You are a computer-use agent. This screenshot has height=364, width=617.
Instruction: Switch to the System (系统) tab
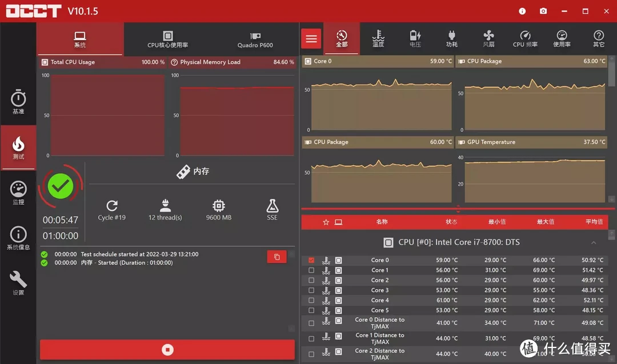coord(80,39)
